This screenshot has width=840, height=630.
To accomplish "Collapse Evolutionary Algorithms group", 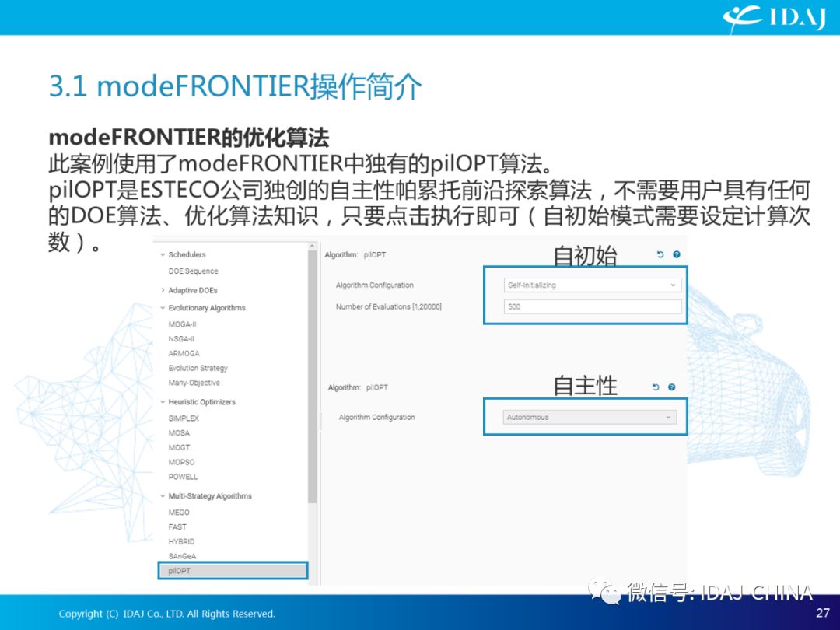I will pyautogui.click(x=163, y=307).
